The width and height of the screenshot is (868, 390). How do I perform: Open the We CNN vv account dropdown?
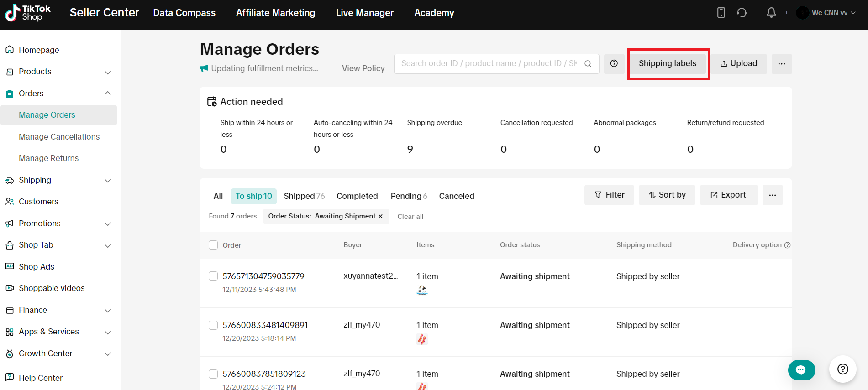(x=829, y=13)
